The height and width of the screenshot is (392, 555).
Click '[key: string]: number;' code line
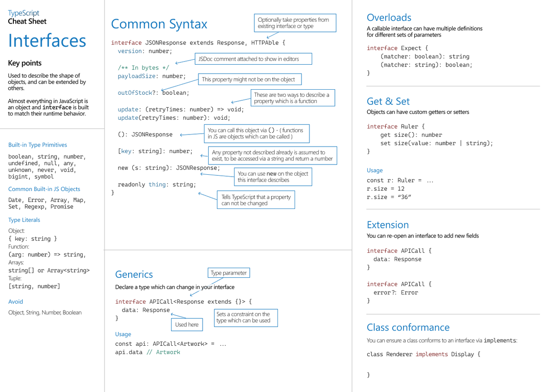pyautogui.click(x=155, y=151)
